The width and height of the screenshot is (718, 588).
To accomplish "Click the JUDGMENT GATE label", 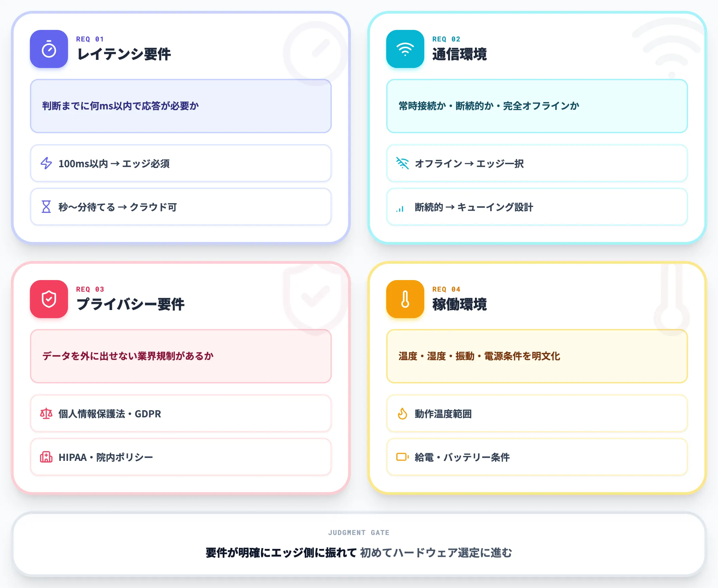I will [x=359, y=533].
